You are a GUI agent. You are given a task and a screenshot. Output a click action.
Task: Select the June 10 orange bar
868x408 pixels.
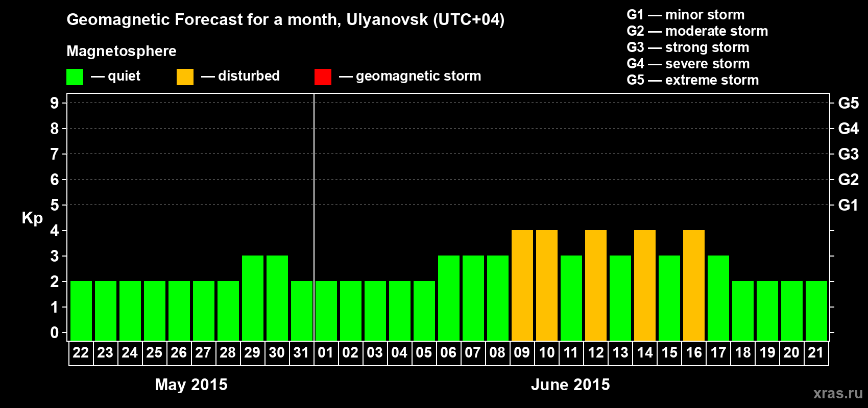(547, 285)
